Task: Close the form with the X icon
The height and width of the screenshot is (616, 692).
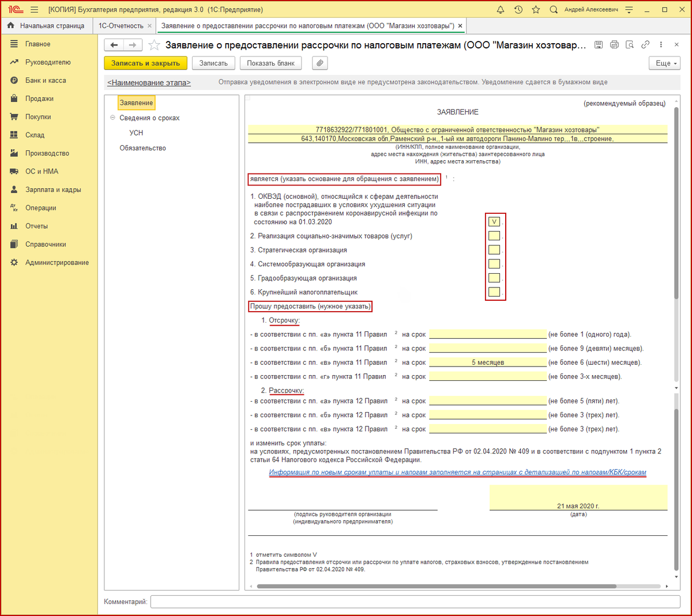Action: (677, 45)
